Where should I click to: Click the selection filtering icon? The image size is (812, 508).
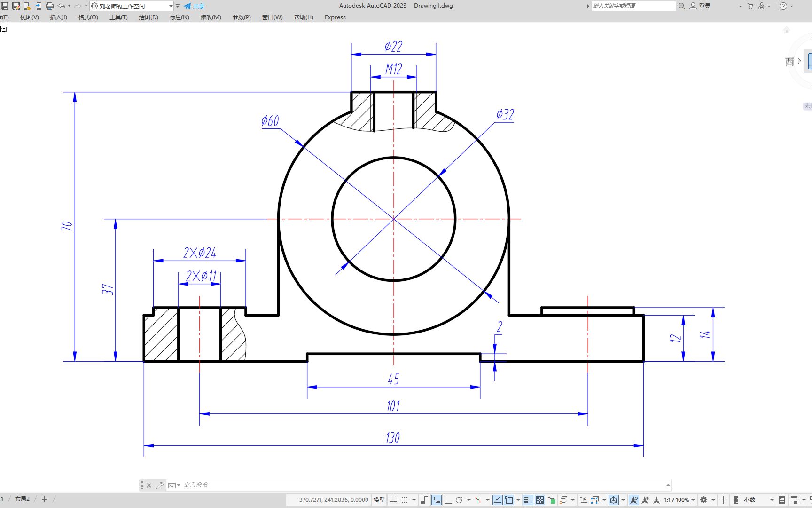pos(595,500)
